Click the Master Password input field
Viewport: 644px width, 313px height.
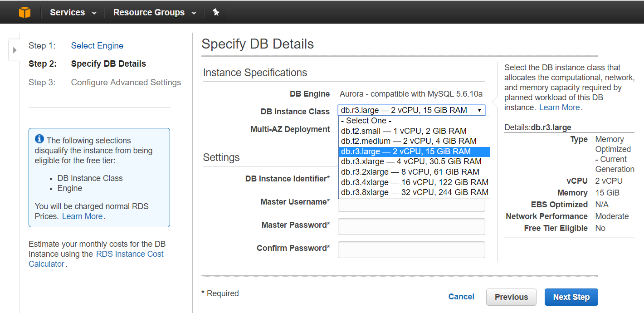click(x=411, y=226)
